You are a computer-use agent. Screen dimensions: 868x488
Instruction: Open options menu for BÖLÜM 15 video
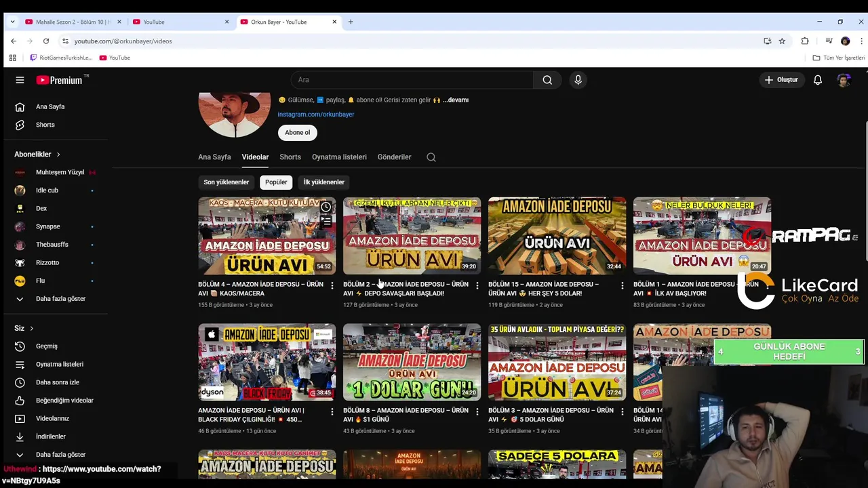tap(622, 285)
